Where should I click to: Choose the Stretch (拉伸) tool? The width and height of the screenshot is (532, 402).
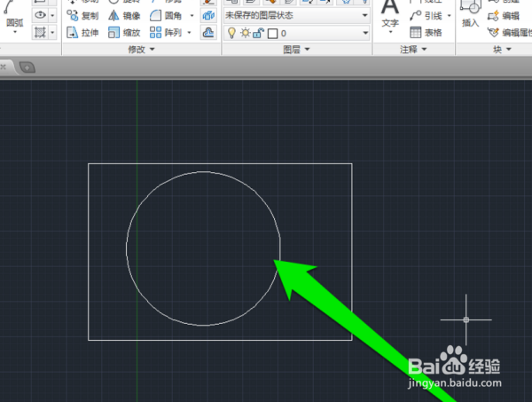(82, 33)
